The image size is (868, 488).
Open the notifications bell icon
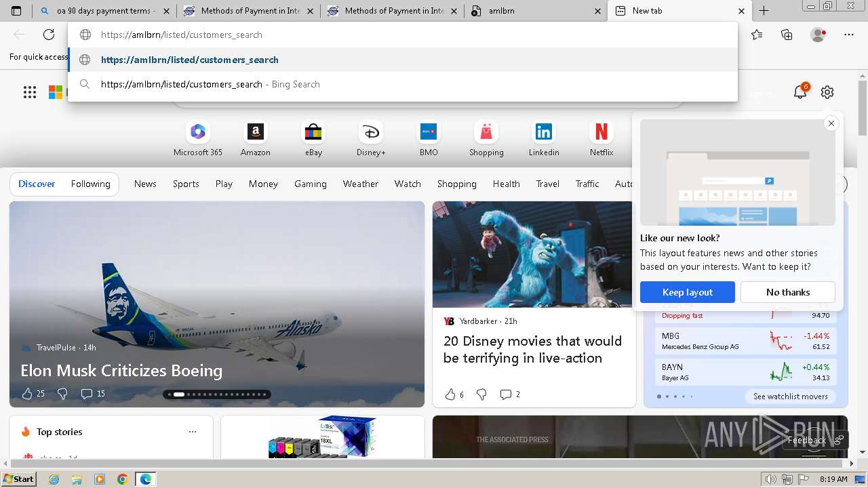coord(801,92)
